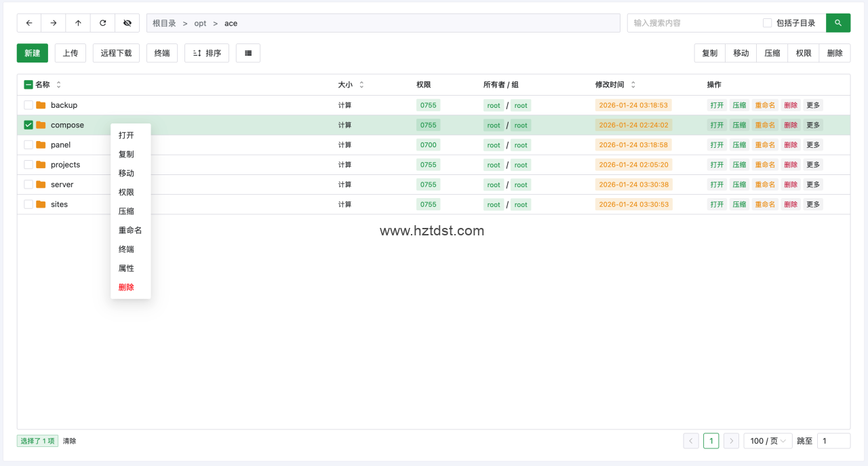Go up one directory level

(78, 23)
